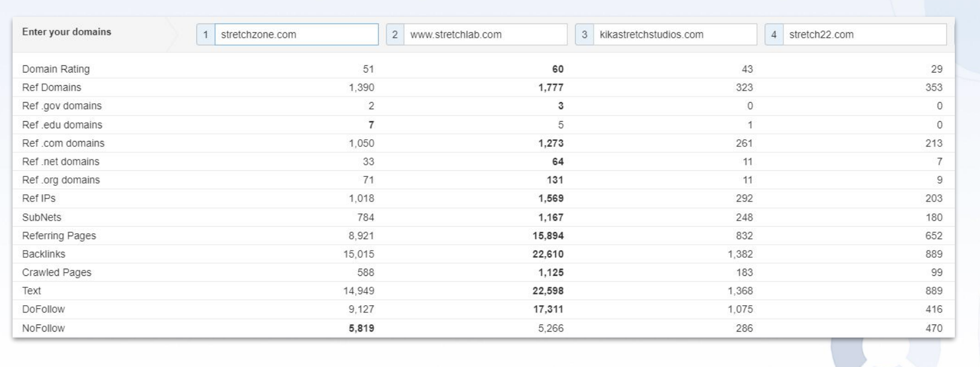Click the www.stretchlab.com domain input field

[485, 35]
